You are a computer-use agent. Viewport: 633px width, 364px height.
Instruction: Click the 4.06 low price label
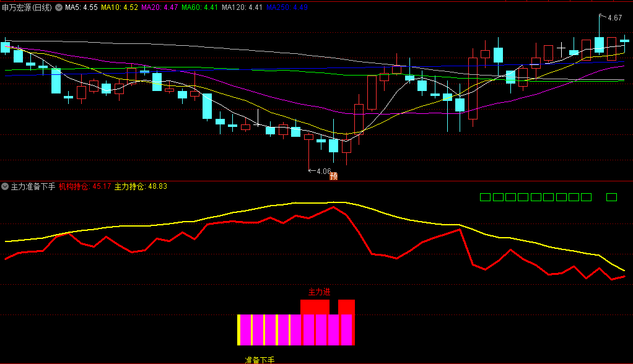324,171
